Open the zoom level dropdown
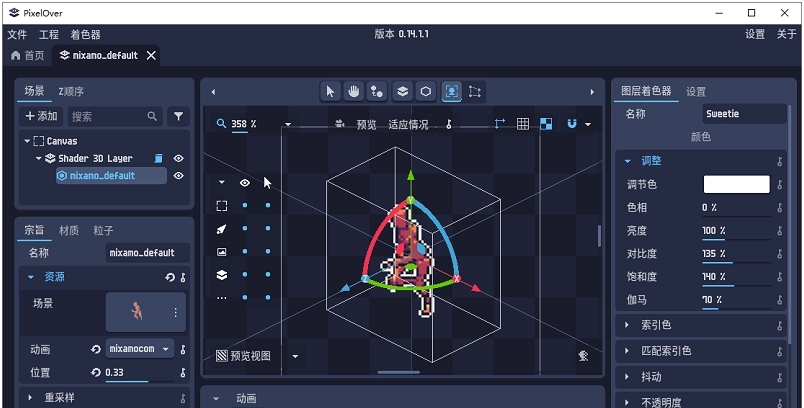Image resolution: width=804 pixels, height=408 pixels. tap(288, 125)
